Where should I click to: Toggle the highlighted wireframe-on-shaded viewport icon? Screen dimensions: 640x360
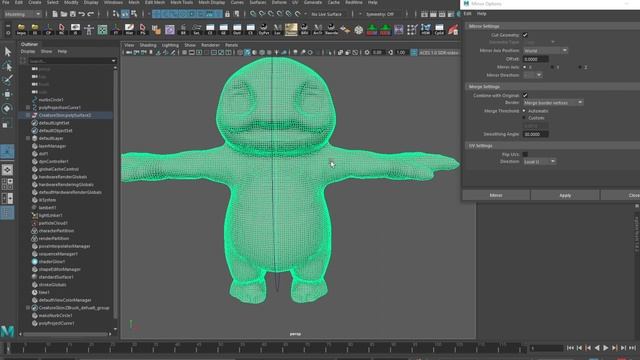[247, 53]
